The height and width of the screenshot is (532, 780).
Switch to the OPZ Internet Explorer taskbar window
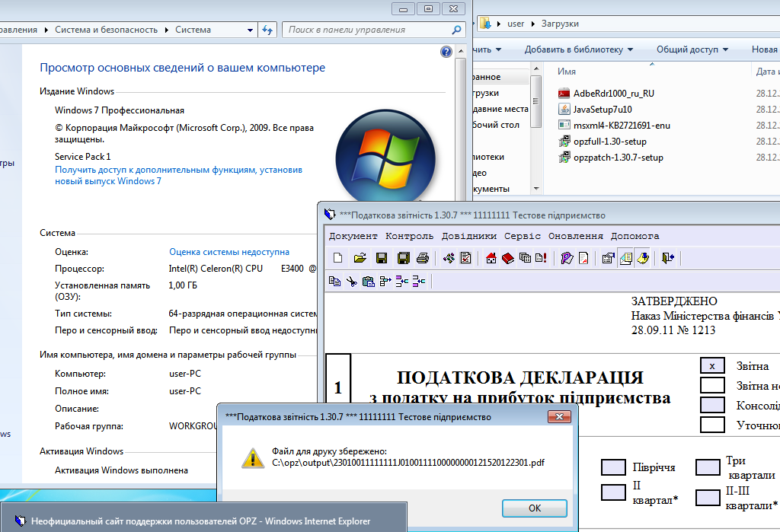200,521
